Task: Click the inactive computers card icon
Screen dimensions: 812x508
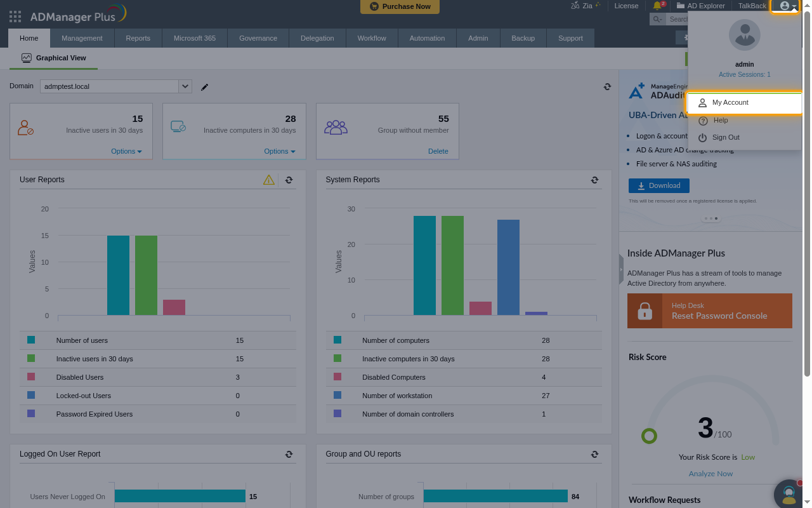Action: coord(178,127)
